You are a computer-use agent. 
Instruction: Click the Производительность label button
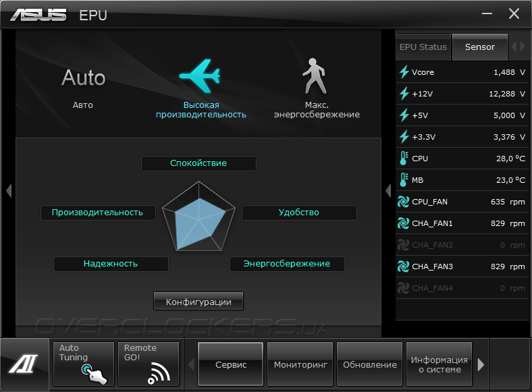98,213
